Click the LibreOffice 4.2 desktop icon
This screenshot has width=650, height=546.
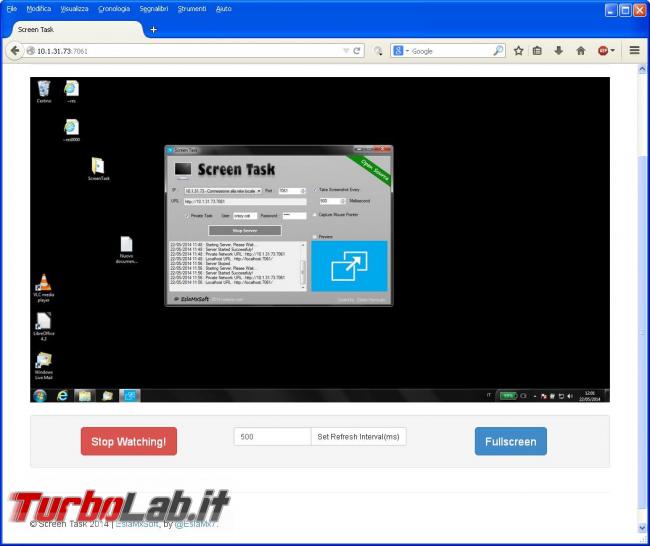click(44, 326)
